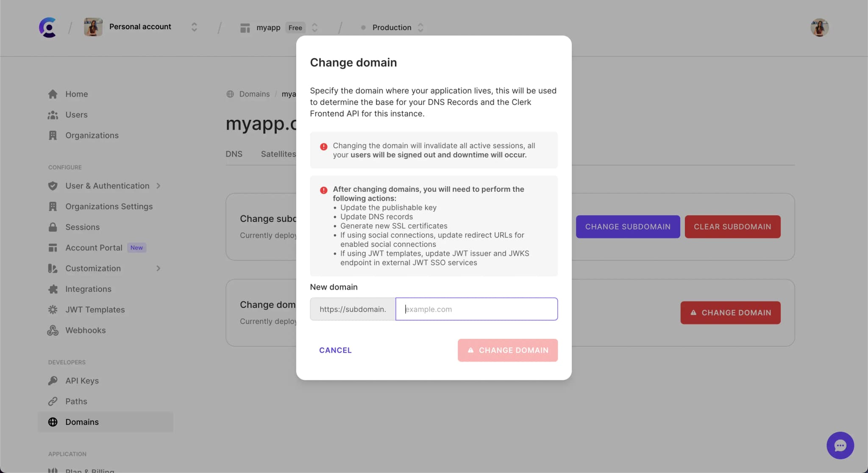The width and height of the screenshot is (868, 473).
Task: Click the Home sidebar icon
Action: (53, 94)
